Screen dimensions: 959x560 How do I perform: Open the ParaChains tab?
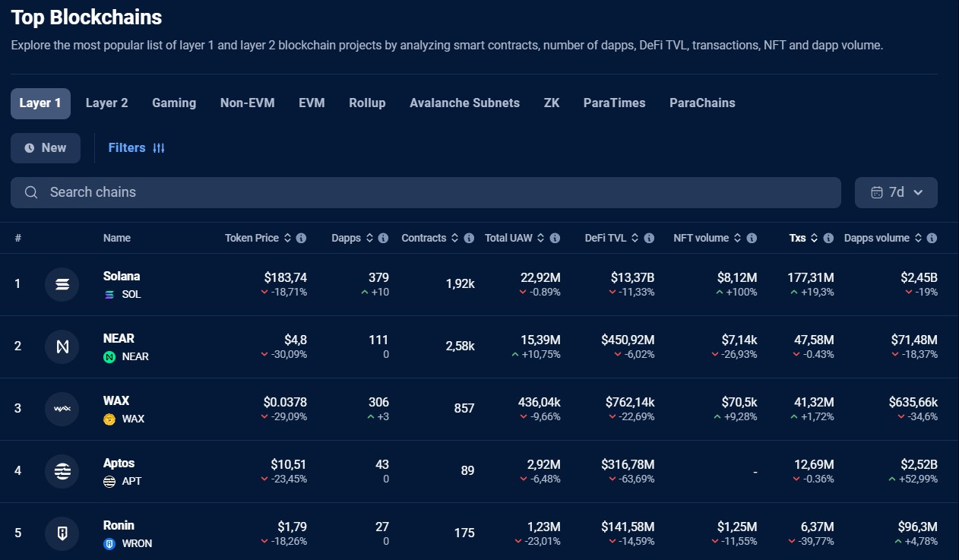pyautogui.click(x=702, y=103)
